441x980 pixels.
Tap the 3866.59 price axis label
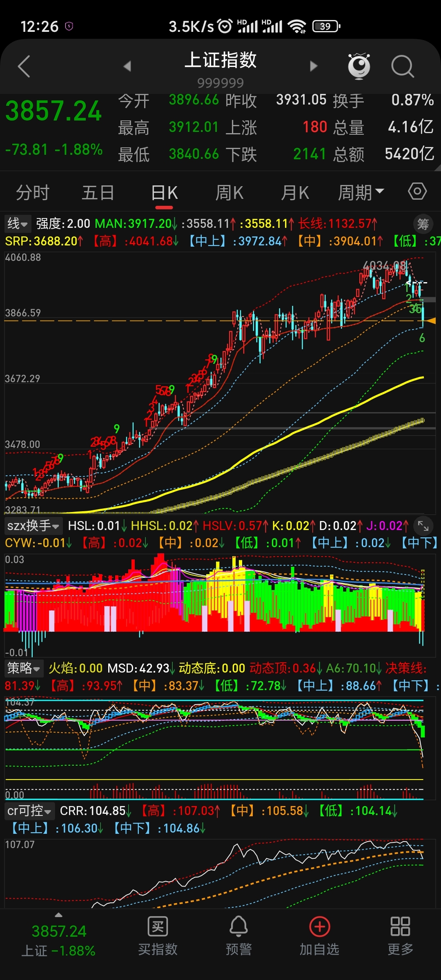tap(23, 313)
